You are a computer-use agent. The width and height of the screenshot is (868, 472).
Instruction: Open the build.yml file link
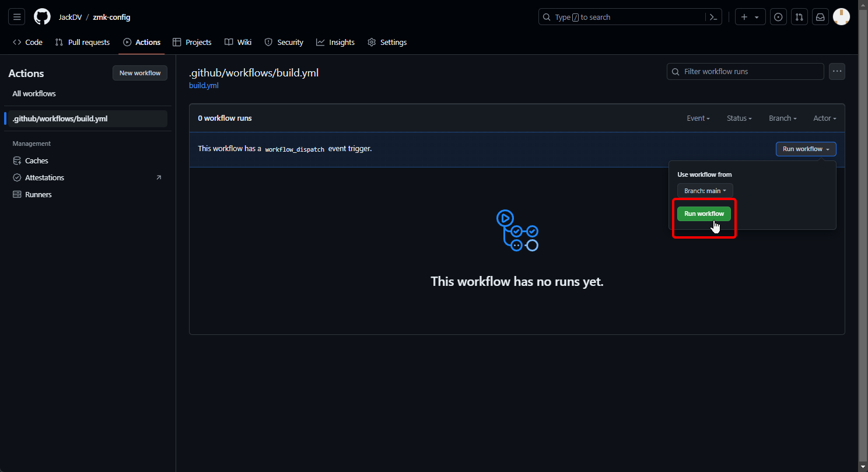tap(204, 85)
